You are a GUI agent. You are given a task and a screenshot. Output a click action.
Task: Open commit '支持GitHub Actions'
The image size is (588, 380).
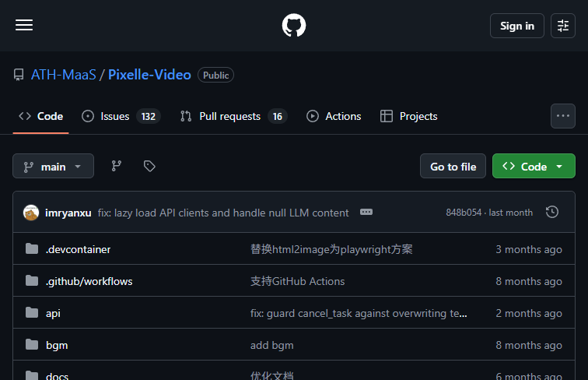pos(297,281)
